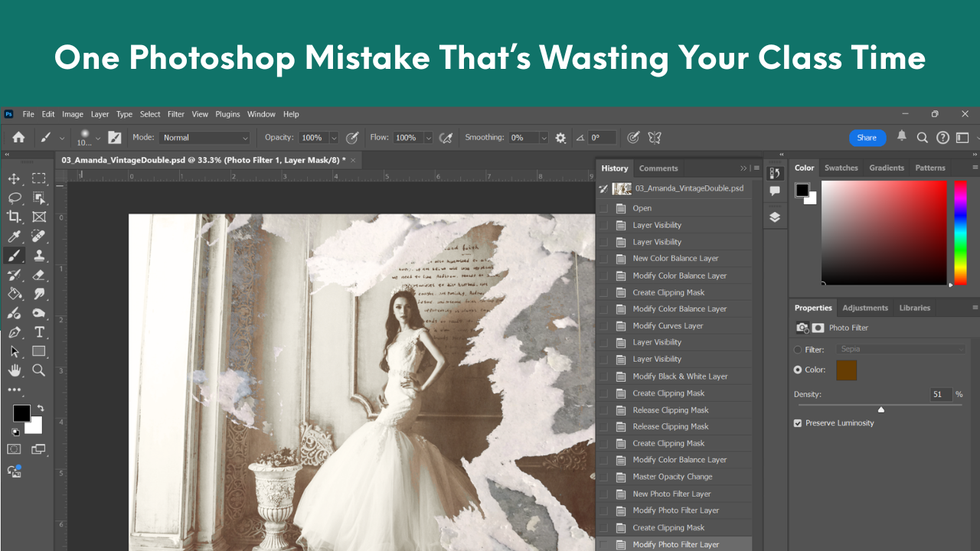Open the Filter dropdown showing Sepia
The width and height of the screenshot is (980, 551).
902,348
